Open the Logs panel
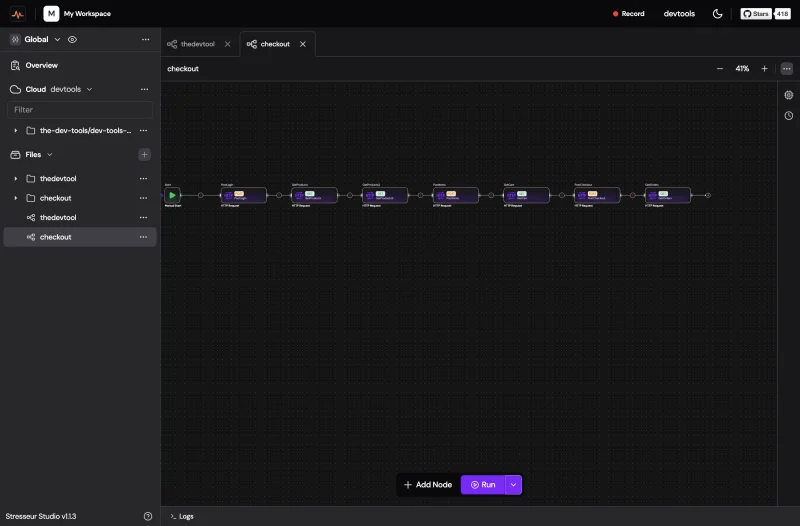Screen dimensions: 800x526 (x=182, y=516)
